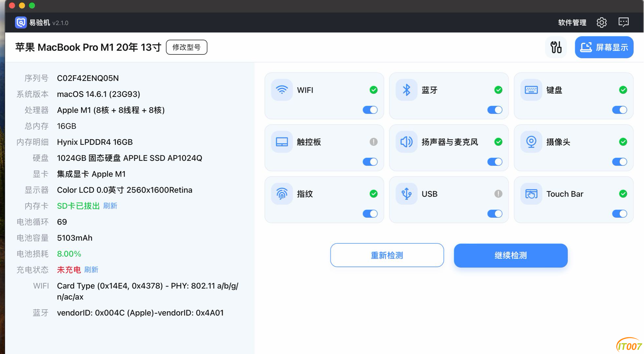Click the green SD卡已拔出 text
The width and height of the screenshot is (644, 354).
(78, 206)
